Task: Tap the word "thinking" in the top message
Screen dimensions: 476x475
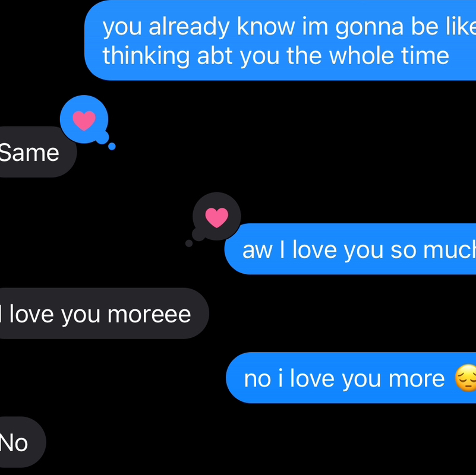Action: (146, 56)
